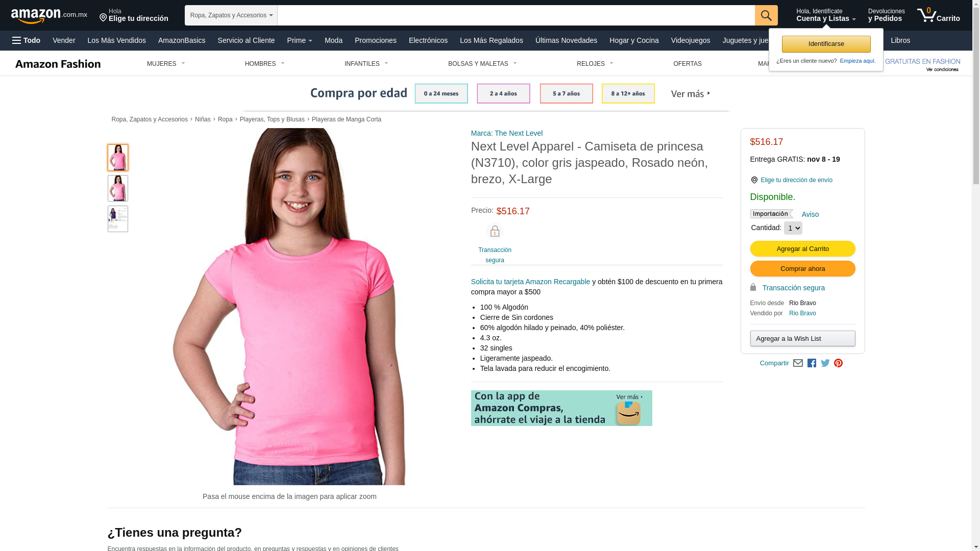This screenshot has width=980, height=551.
Task: Click in the search input field
Action: 516,15
